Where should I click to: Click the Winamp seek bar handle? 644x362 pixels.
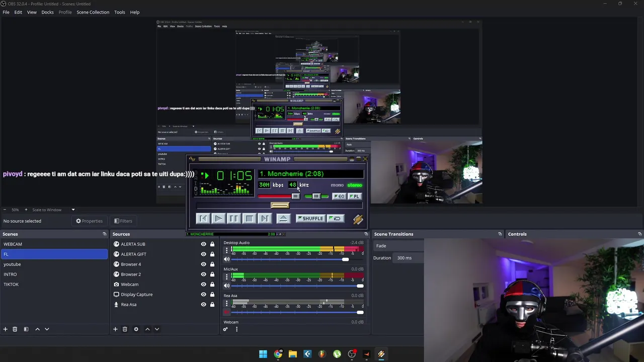280,205
